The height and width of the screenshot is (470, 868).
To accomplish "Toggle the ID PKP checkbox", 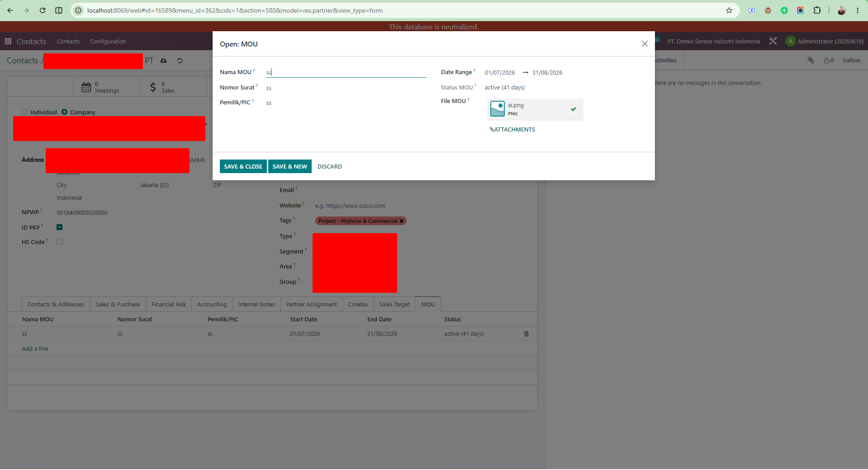I will click(x=60, y=227).
